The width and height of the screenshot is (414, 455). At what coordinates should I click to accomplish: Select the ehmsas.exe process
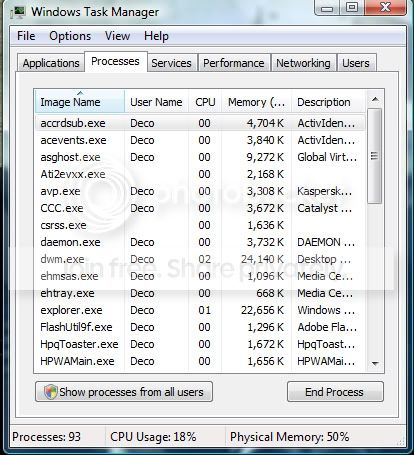coord(200,276)
